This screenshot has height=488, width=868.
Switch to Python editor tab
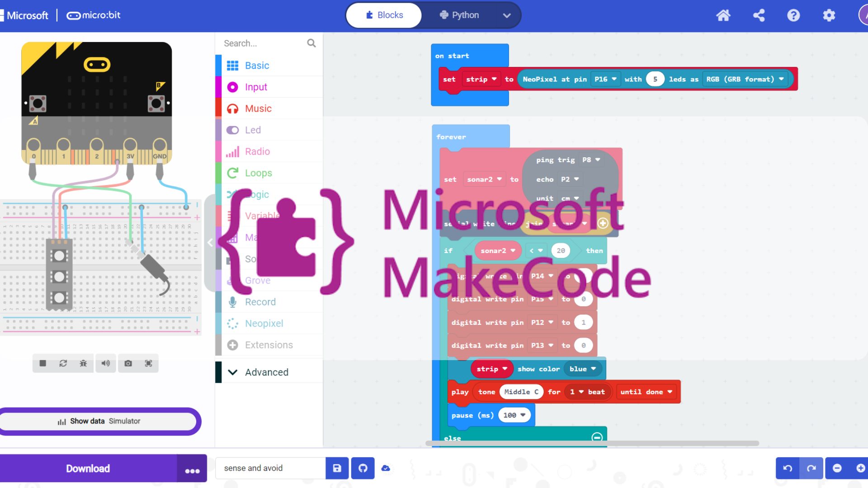(459, 15)
